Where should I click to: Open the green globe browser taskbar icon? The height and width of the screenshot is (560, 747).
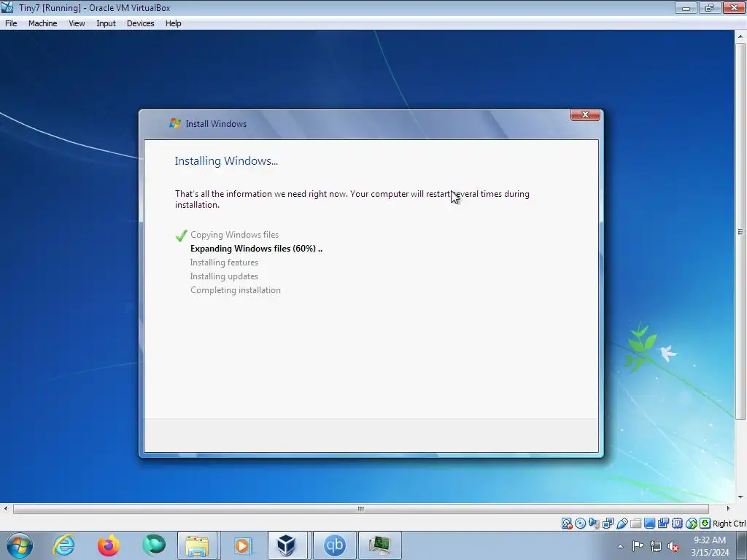point(153,545)
